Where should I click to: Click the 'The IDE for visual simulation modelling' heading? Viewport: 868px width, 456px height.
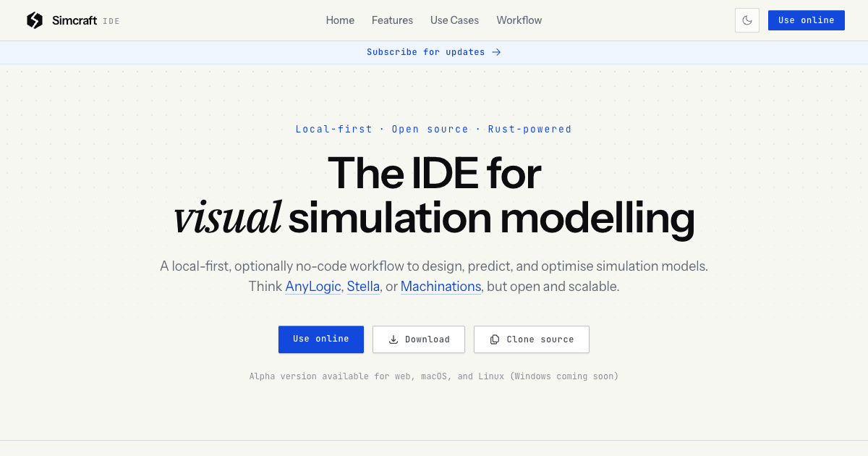434,195
